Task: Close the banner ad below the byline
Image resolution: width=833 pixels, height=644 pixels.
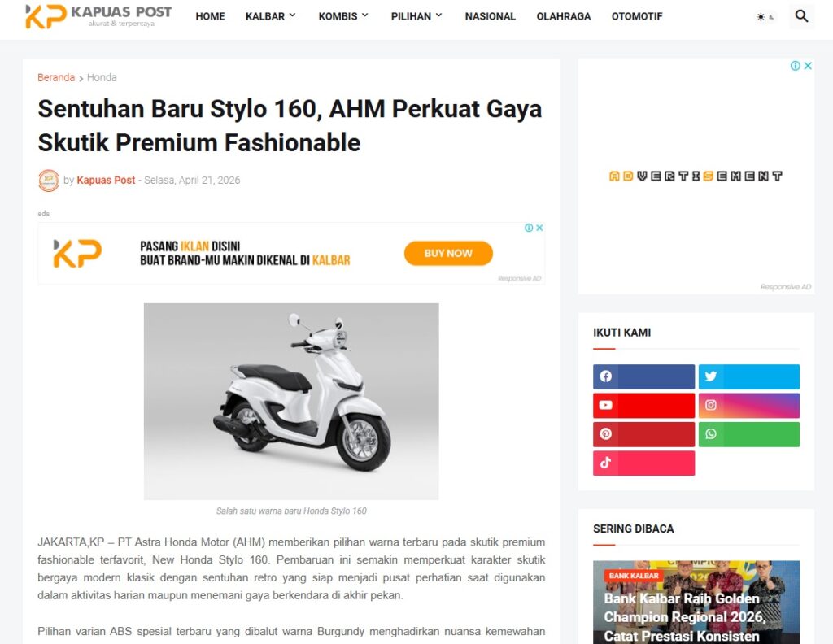Action: pyautogui.click(x=539, y=228)
